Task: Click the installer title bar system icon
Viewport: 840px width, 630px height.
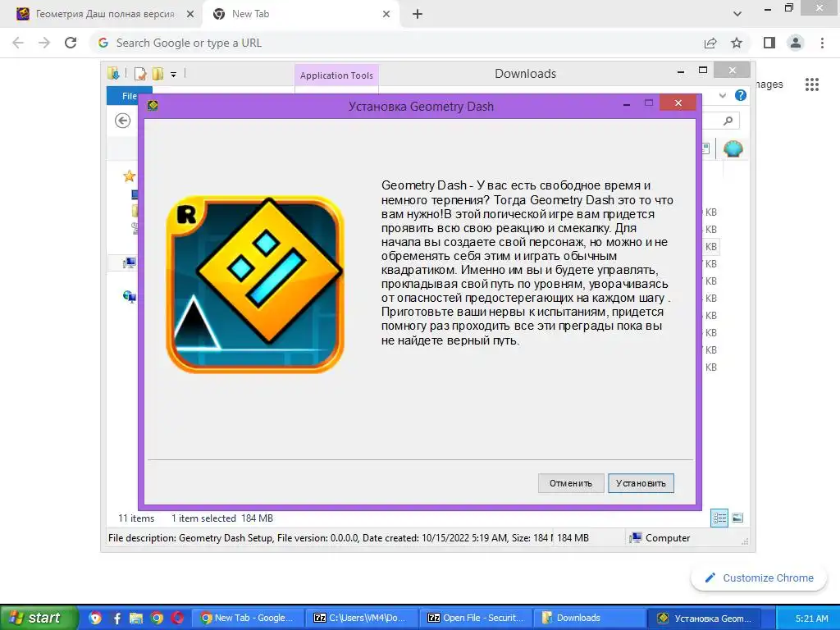Action: pos(153,105)
